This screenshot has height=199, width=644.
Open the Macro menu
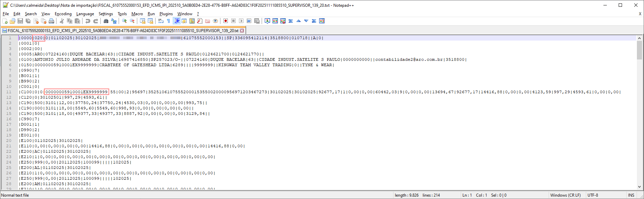[137, 14]
